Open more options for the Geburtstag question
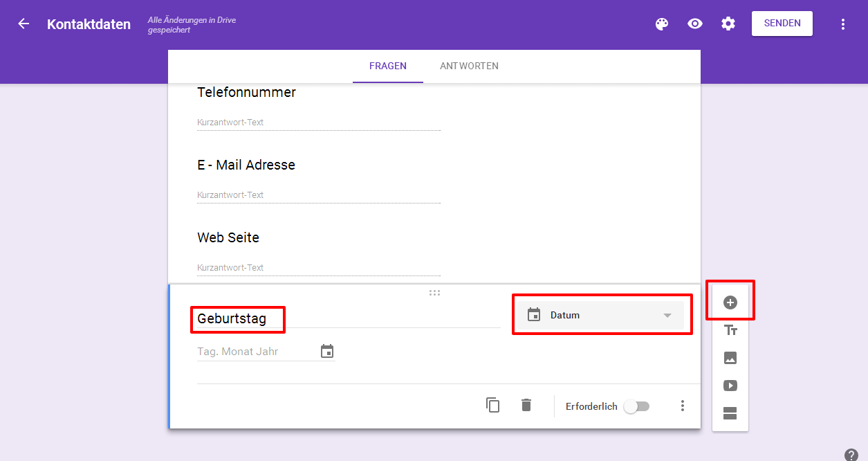This screenshot has width=868, height=461. point(683,405)
